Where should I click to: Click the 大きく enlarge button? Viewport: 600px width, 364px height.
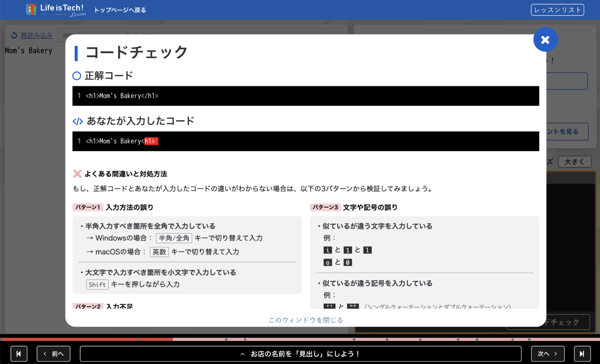coord(574,162)
